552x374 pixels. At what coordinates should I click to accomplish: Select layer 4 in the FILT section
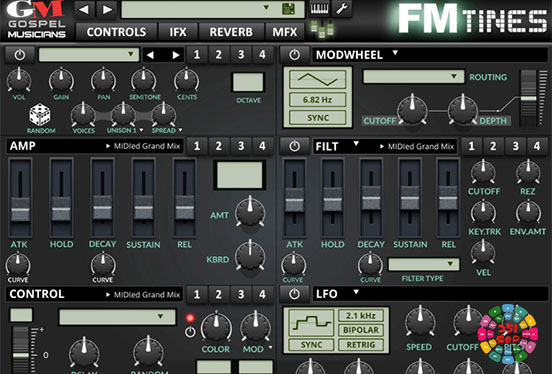point(537,146)
